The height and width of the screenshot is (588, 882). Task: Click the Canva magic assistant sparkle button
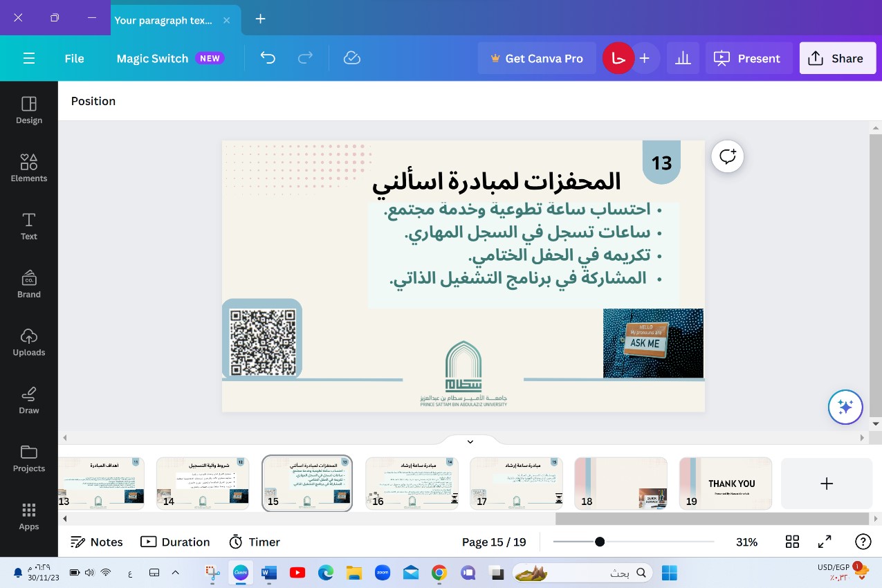click(845, 407)
